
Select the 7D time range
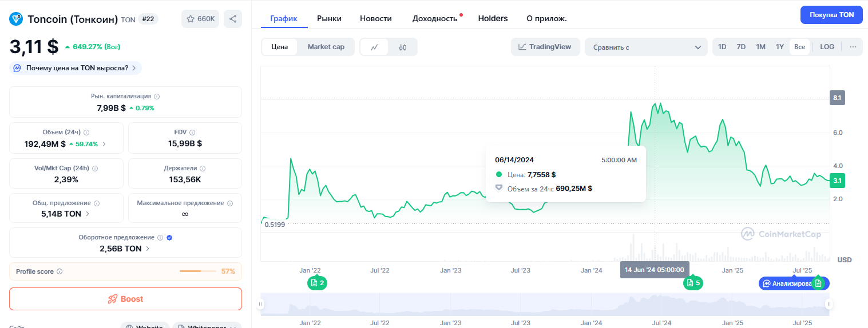click(x=741, y=47)
